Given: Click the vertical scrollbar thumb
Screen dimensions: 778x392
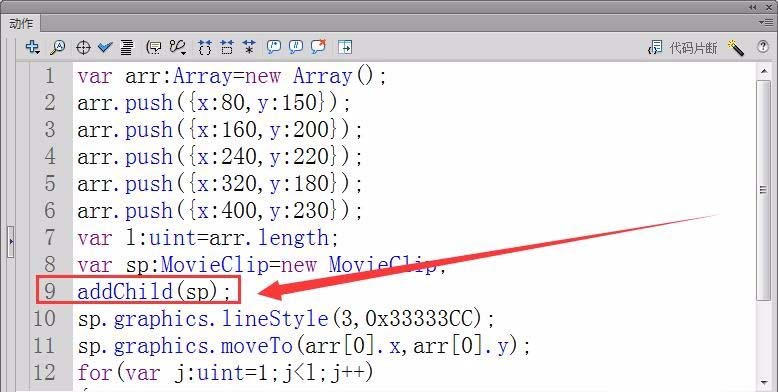Looking at the screenshot, I should 764,190.
